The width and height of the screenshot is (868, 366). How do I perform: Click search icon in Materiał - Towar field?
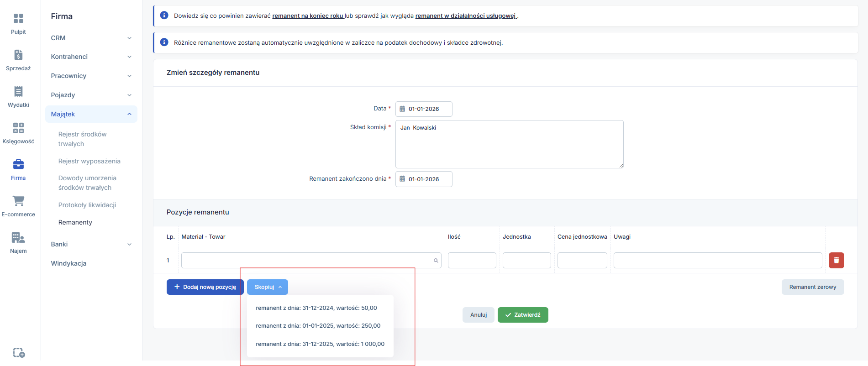tap(436, 261)
